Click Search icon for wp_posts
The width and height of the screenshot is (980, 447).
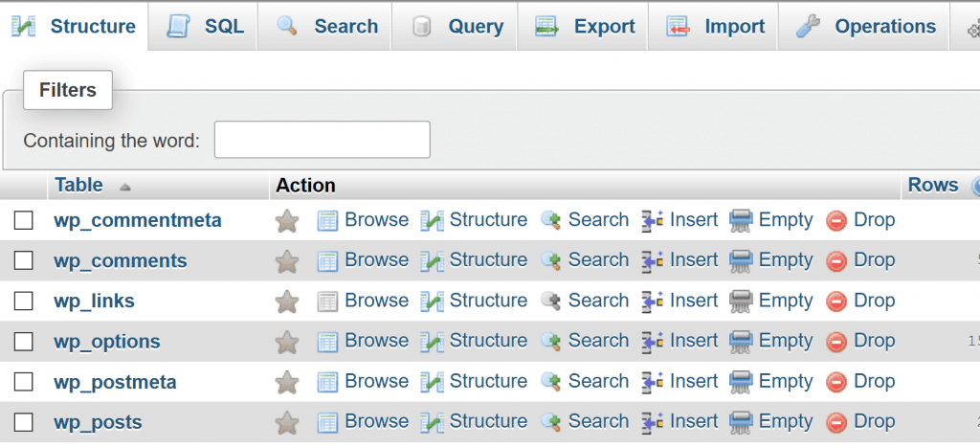[x=550, y=422]
